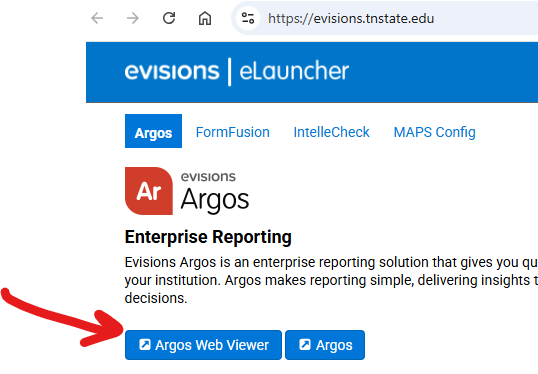Click the evisions eLauncher header logo
The width and height of the screenshot is (538, 374).
pos(237,71)
